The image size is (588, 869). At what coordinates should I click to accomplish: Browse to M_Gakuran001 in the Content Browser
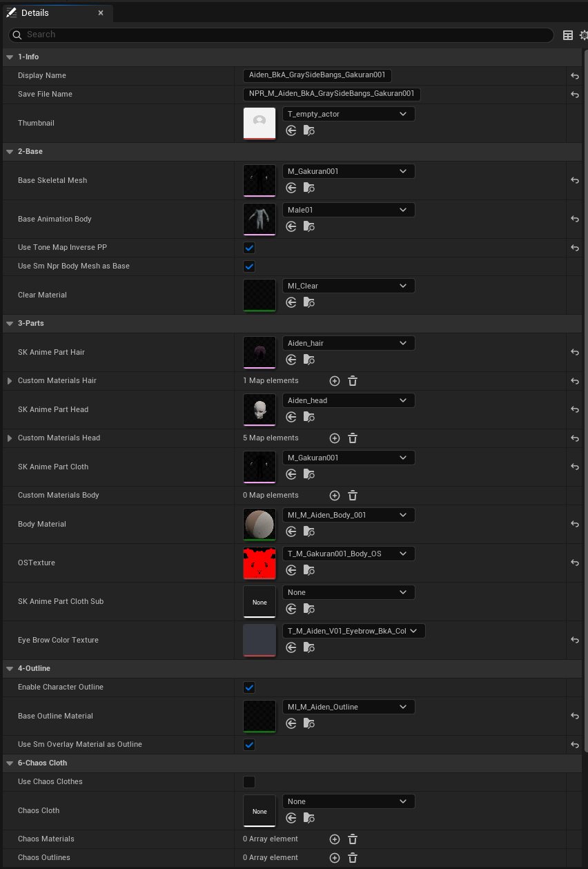(308, 188)
